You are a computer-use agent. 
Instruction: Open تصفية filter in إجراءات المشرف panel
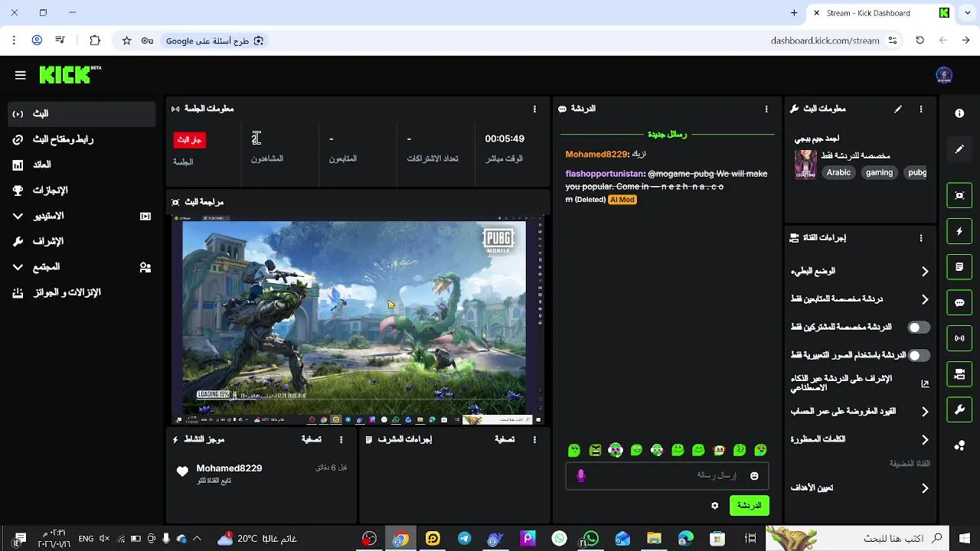(505, 440)
